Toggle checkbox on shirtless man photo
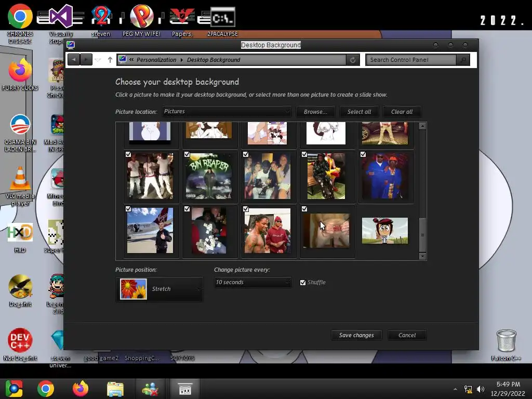532x399 pixels. [246, 209]
